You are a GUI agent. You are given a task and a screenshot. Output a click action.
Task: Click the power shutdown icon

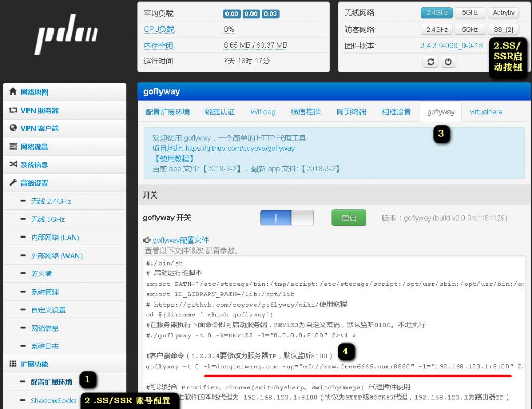pyautogui.click(x=448, y=62)
